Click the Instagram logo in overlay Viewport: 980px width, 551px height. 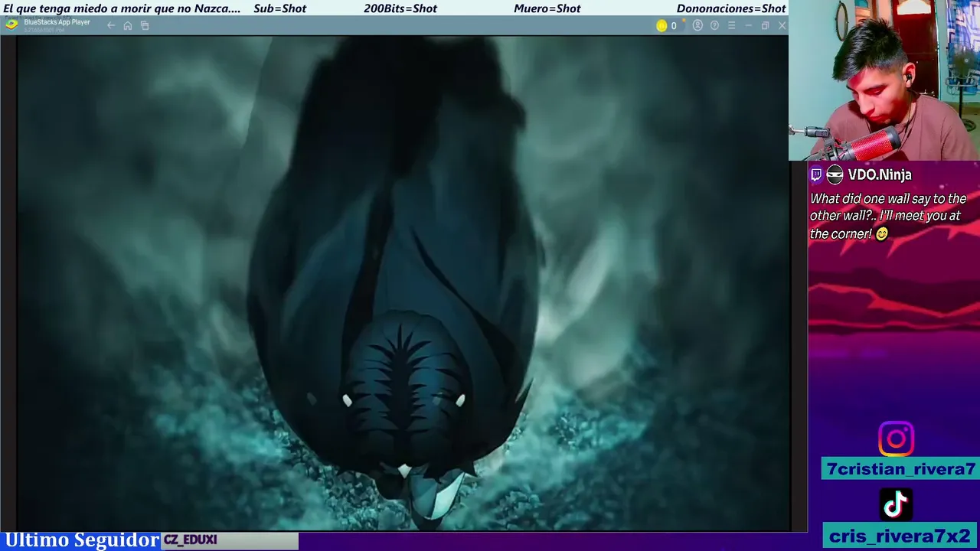pyautogui.click(x=896, y=439)
